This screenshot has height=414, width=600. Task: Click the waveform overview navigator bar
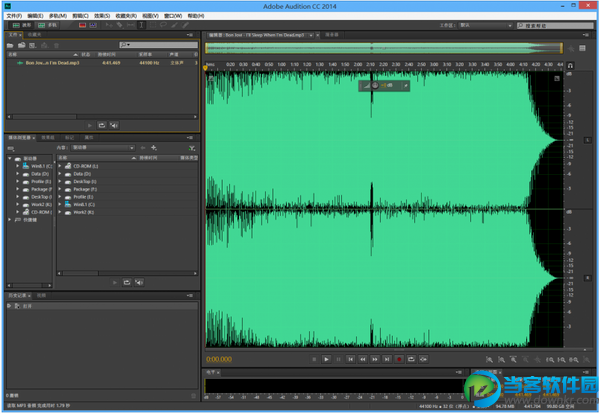[x=385, y=47]
